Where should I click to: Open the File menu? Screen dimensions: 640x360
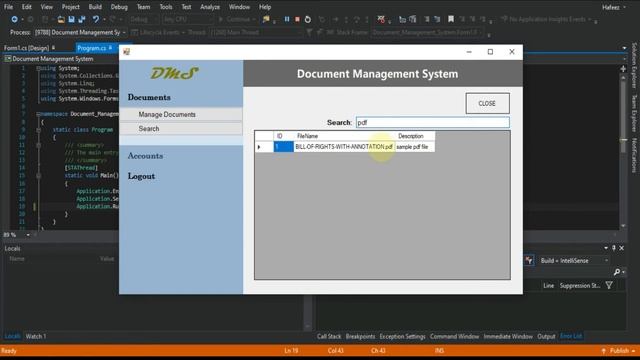pos(8,7)
